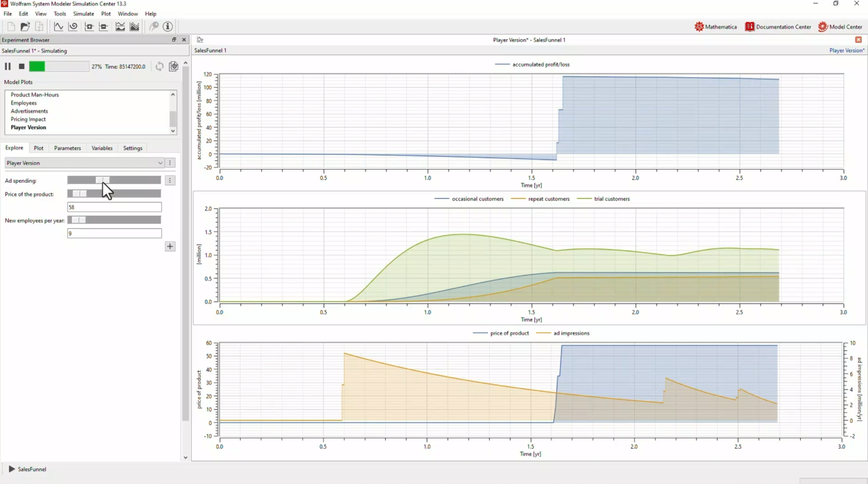The image size is (868, 484).
Task: Open options menu beside Ad spending slider
Action: (x=170, y=181)
